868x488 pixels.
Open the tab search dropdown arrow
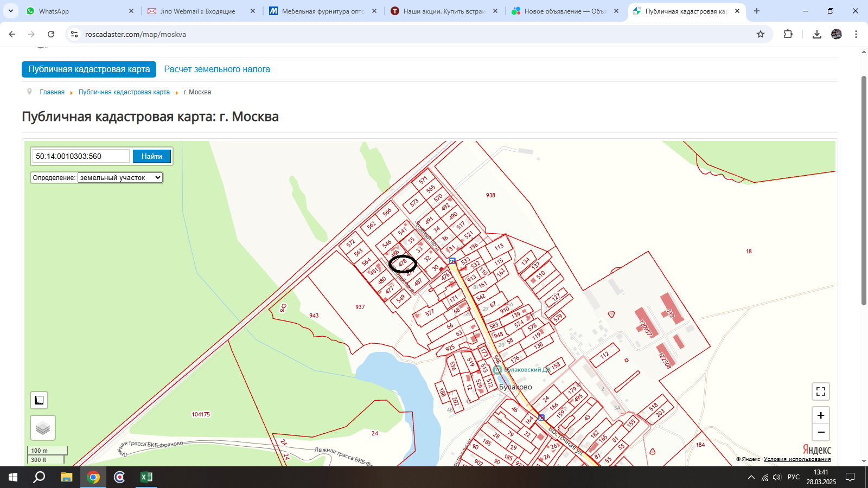coord(11,11)
